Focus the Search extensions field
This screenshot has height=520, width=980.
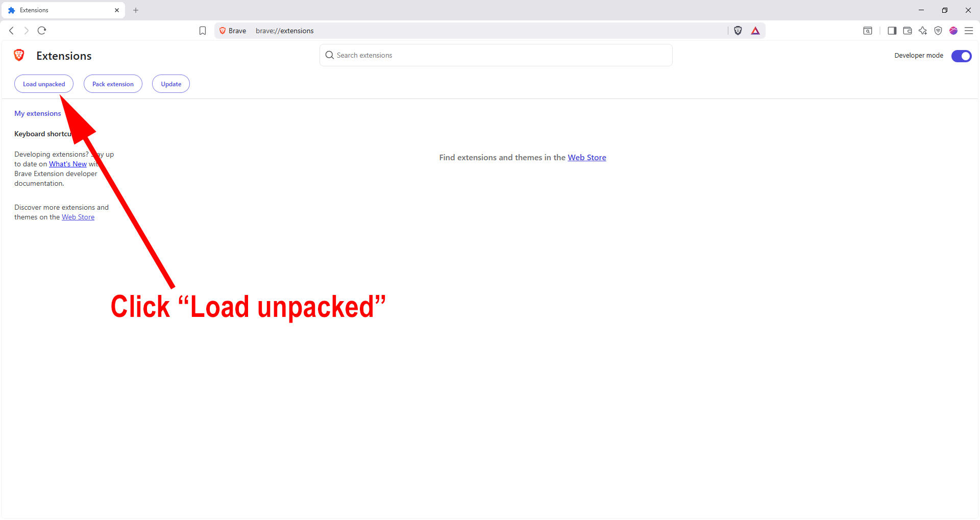[495, 55]
